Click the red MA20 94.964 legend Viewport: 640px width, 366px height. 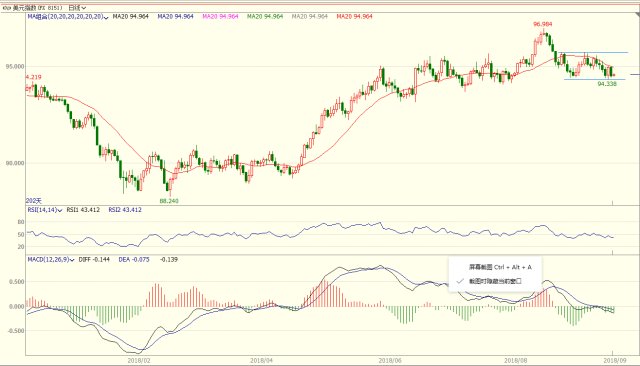(354, 17)
